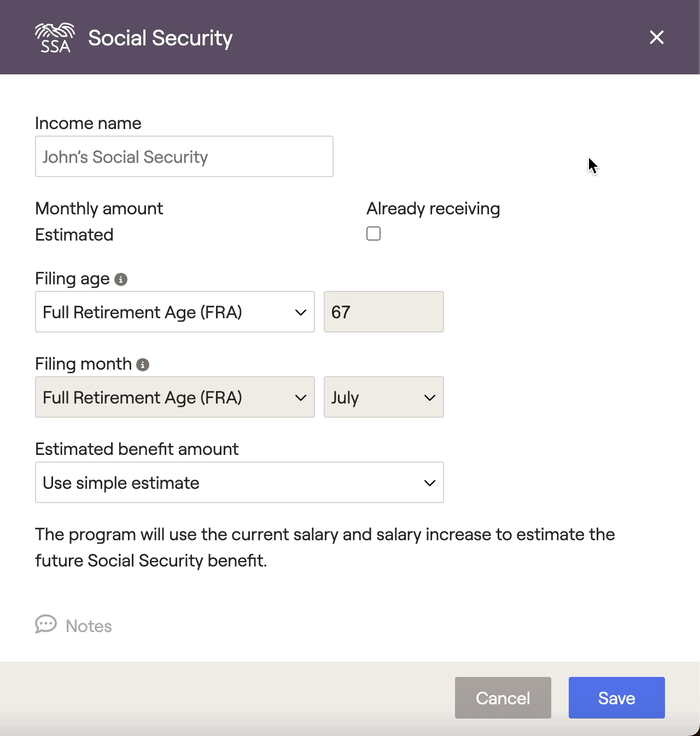
Task: Click the Income name text field
Action: 184,156
